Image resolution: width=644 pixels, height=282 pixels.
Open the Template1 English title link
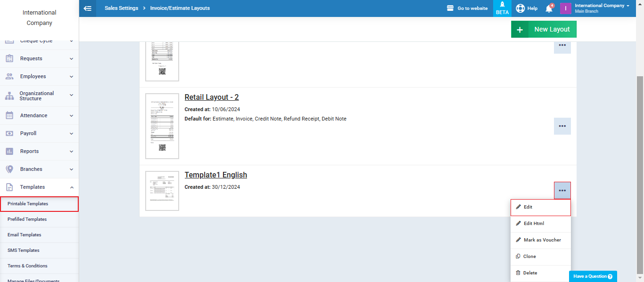point(215,175)
